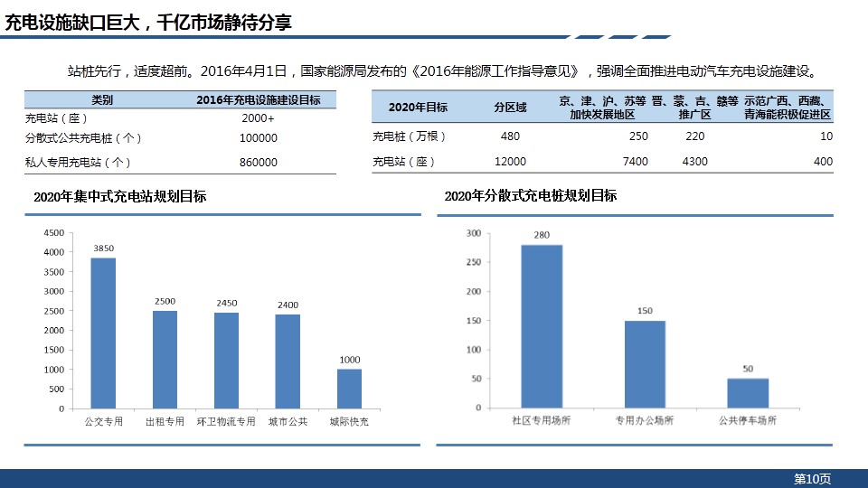This screenshot has height=488, width=868.
Task: Click row label 充电站（座） in right table
Action: coord(403,162)
